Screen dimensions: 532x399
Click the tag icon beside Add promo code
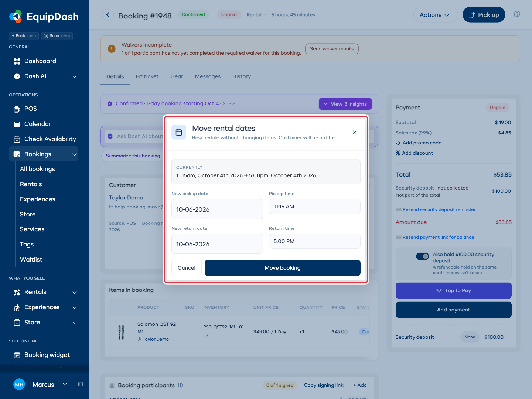pos(398,143)
